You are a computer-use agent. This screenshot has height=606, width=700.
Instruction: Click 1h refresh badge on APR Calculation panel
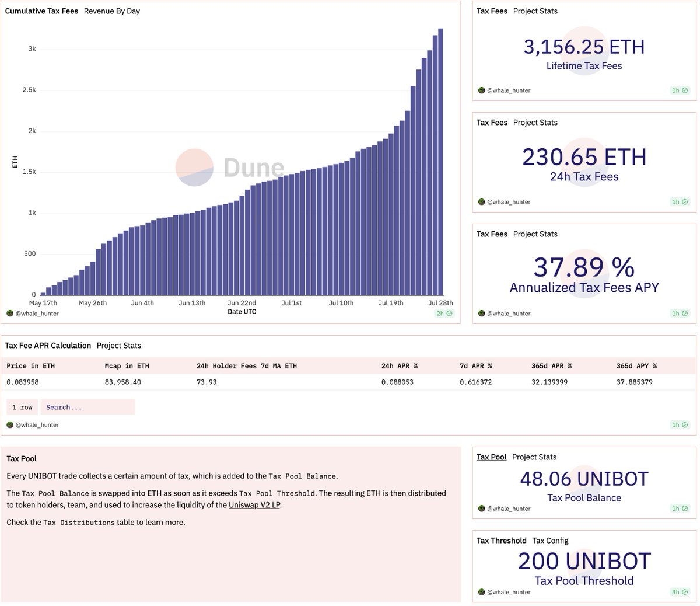680,425
